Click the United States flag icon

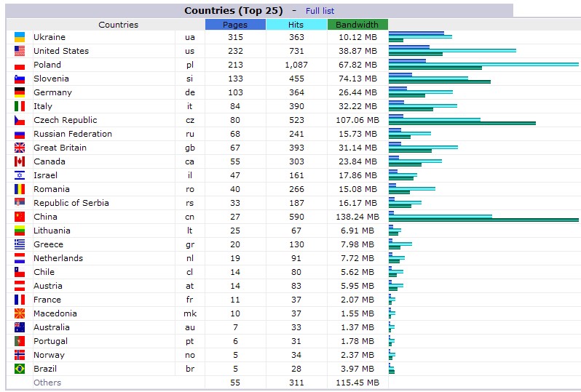(x=20, y=51)
